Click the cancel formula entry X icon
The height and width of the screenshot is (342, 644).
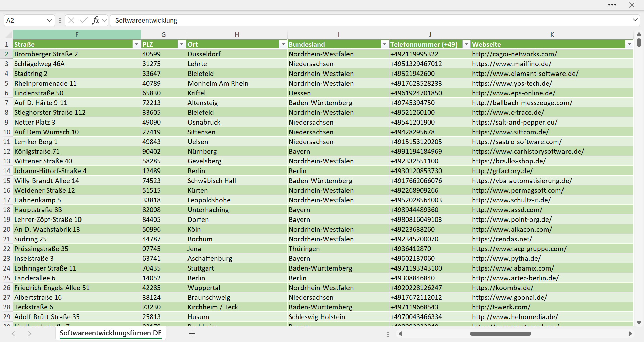coord(71,20)
